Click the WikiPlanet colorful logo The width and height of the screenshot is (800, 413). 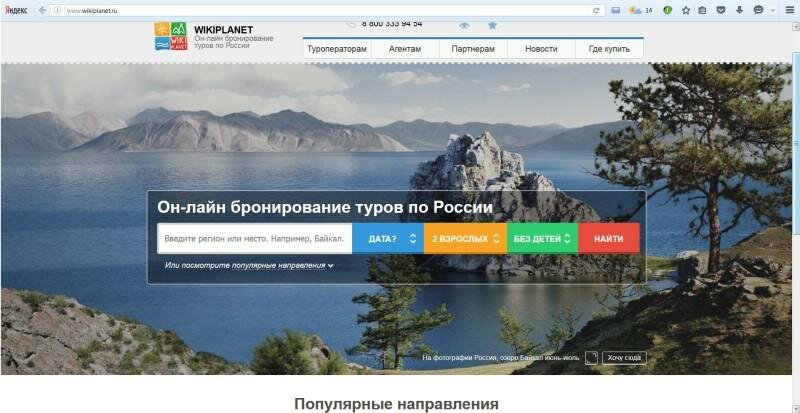coord(171,36)
